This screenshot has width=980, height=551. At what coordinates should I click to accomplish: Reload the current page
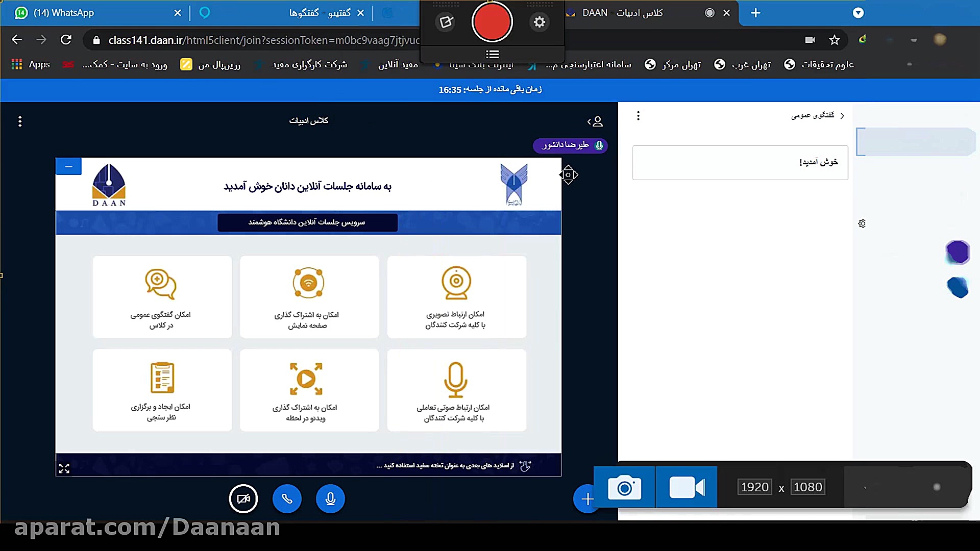66,39
